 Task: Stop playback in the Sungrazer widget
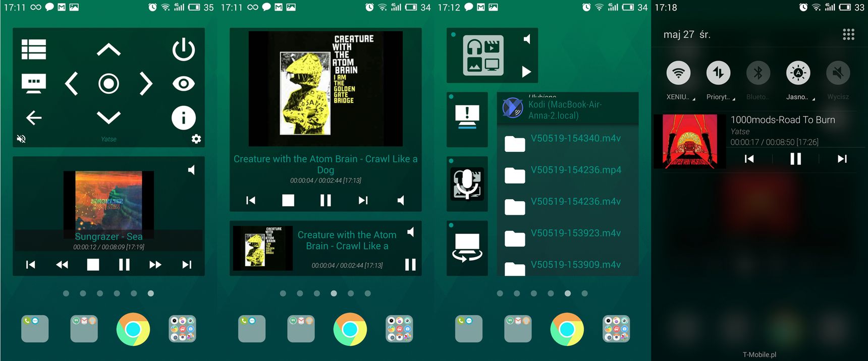93,265
